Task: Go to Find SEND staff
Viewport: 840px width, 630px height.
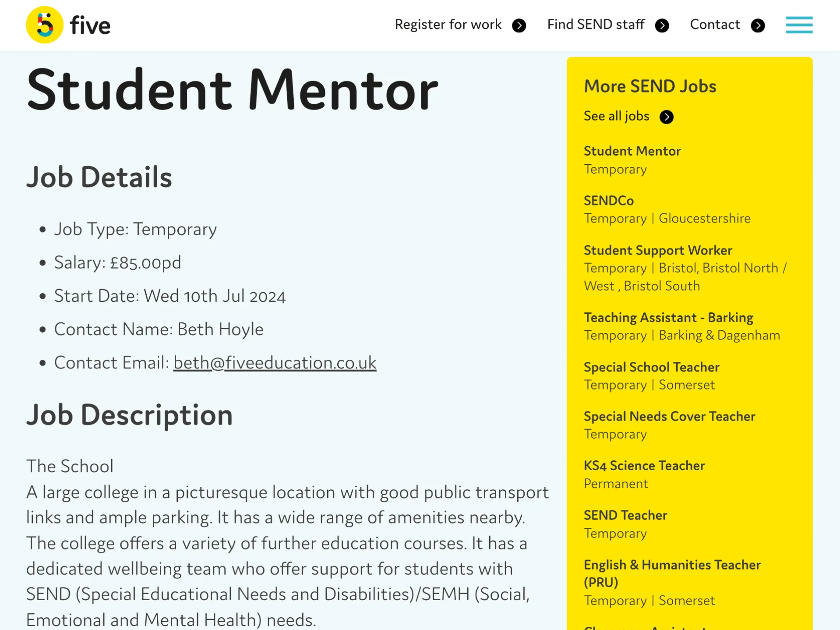Action: [596, 25]
